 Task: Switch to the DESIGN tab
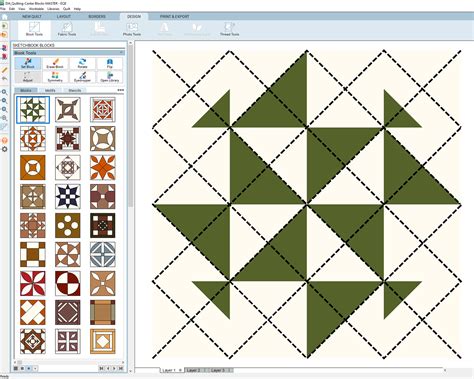point(134,16)
